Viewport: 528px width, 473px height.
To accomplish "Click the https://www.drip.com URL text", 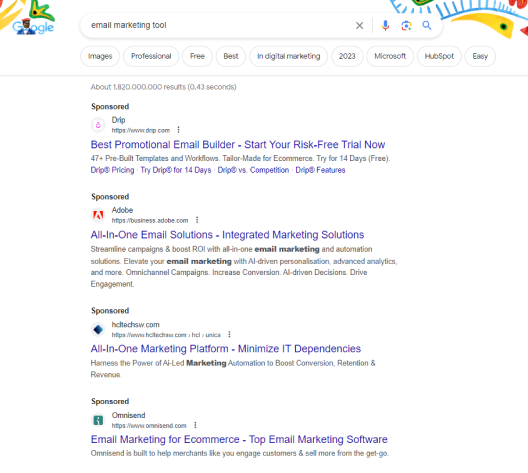I will click(141, 130).
